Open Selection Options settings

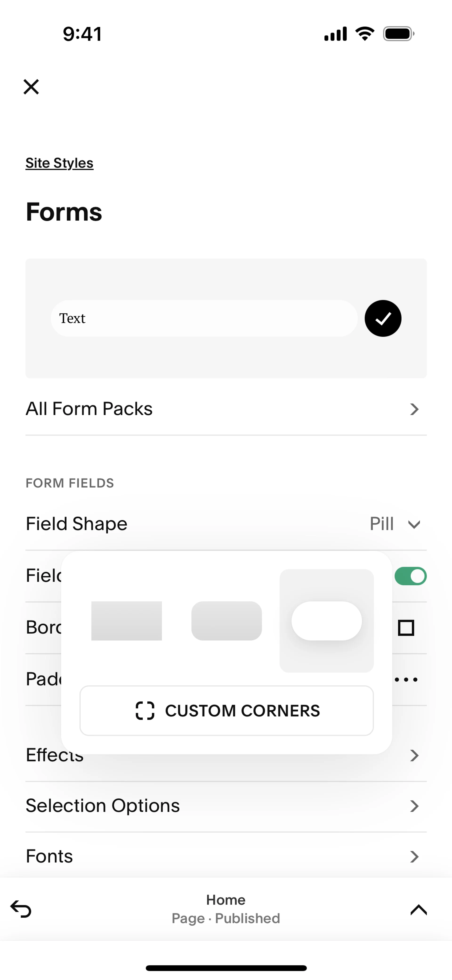coord(226,806)
